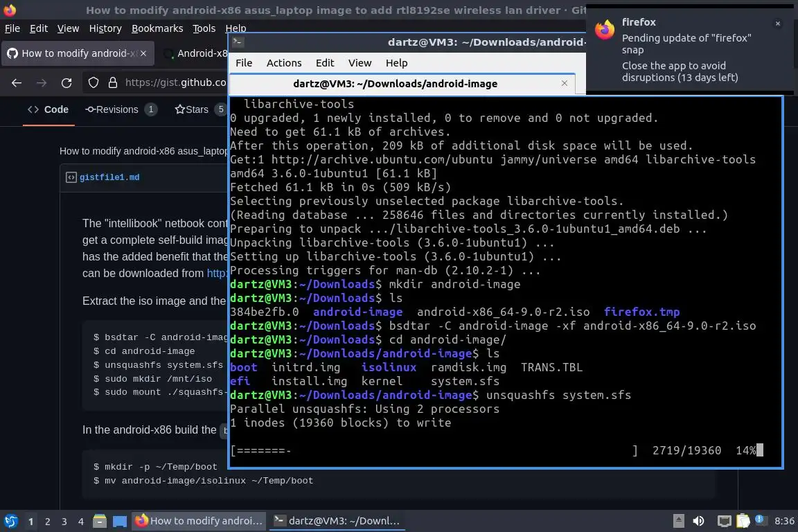The width and height of the screenshot is (798, 532).
Task: Click the terminal window title icon
Action: coord(238,42)
